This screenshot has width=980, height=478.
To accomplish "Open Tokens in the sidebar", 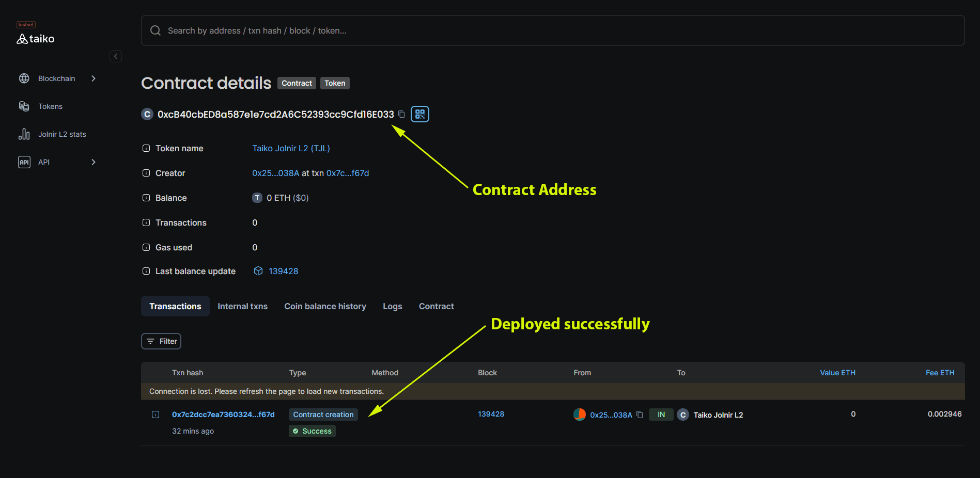I will coord(50,106).
